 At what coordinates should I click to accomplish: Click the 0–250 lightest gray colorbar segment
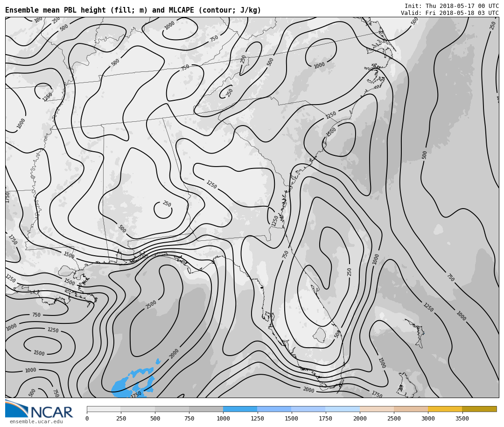point(104,409)
